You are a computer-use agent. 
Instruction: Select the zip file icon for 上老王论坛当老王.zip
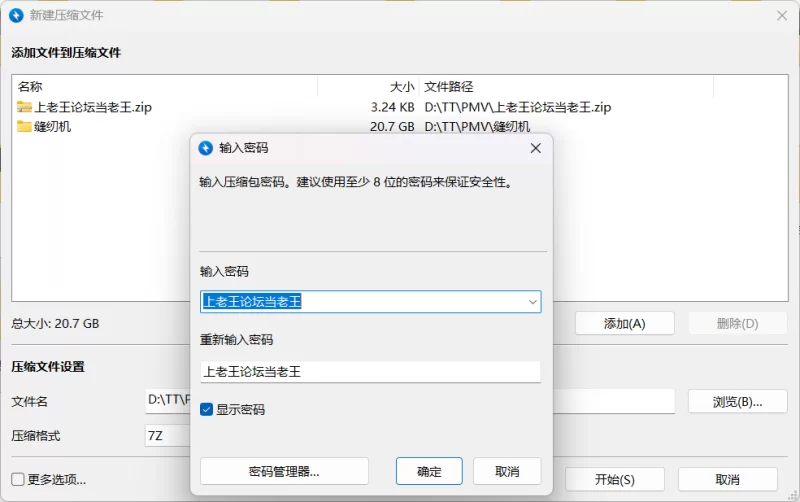[x=24, y=107]
